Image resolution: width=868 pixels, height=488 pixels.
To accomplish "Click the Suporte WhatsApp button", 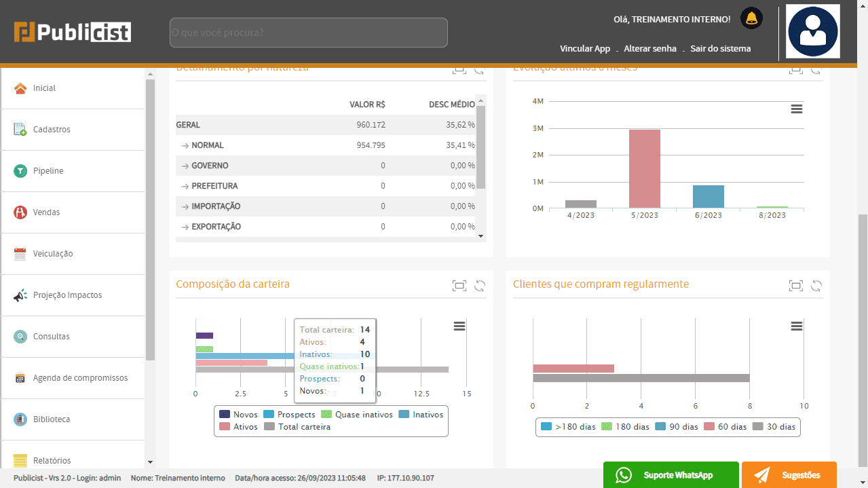I will click(x=671, y=475).
